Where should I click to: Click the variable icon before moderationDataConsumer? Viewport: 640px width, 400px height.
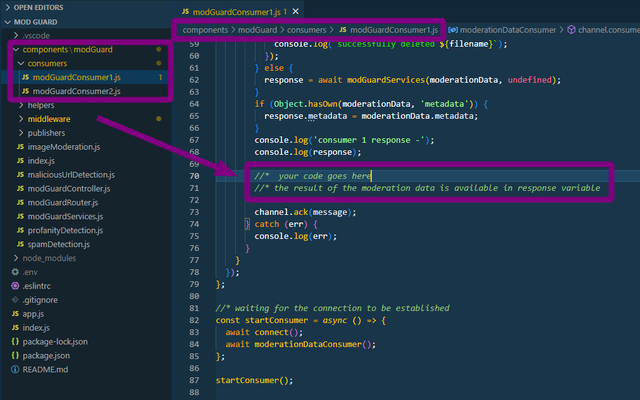click(x=453, y=30)
